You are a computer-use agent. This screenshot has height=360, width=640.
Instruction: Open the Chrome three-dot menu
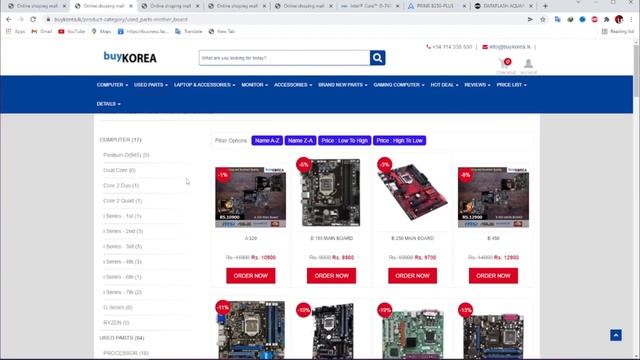coord(631,19)
